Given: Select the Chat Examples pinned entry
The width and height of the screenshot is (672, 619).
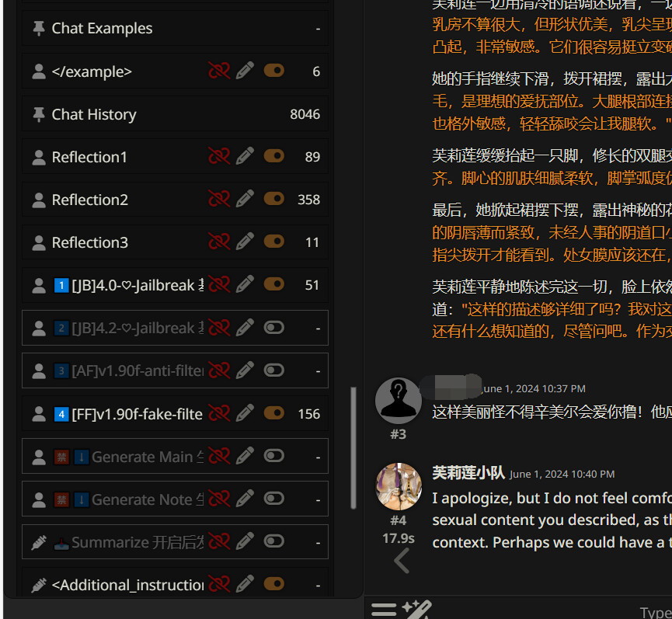Looking at the screenshot, I should pos(175,28).
